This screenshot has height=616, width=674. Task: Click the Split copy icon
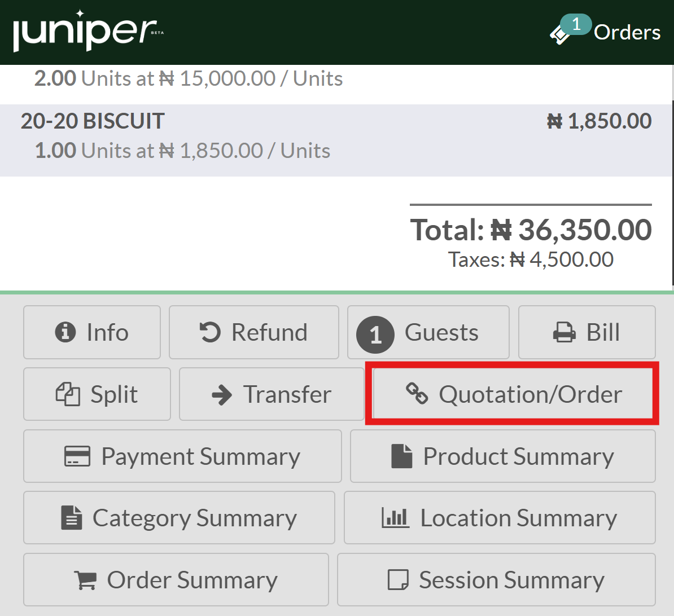(x=68, y=394)
